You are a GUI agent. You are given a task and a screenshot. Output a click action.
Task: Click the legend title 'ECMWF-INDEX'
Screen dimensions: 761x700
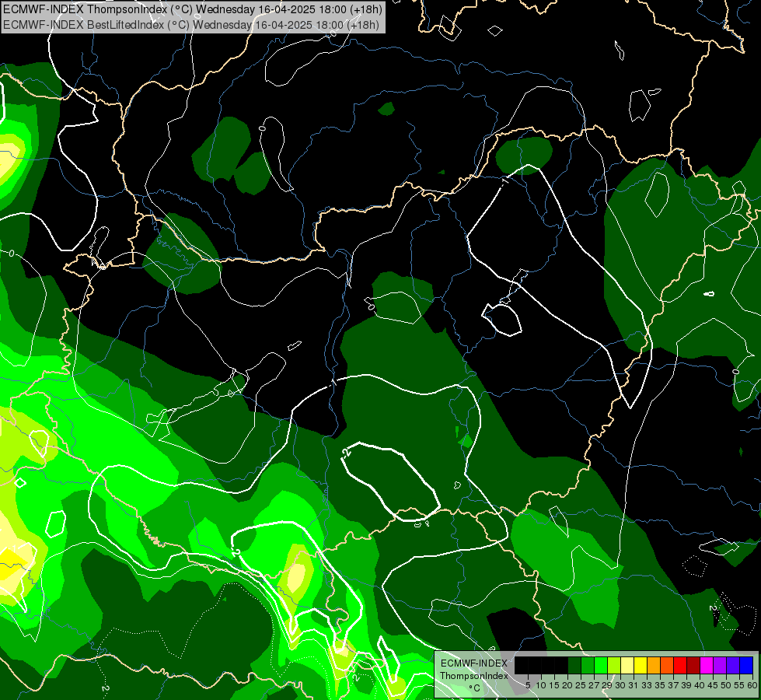click(474, 663)
